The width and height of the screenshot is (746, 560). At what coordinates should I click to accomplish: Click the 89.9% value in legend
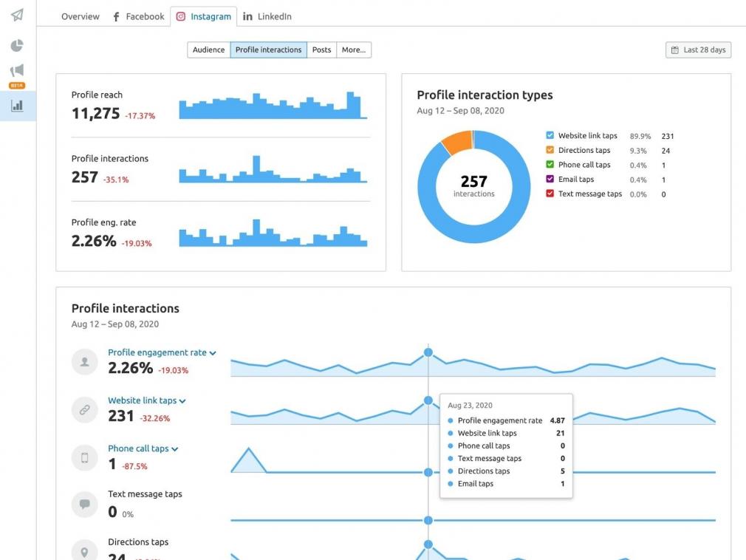point(640,136)
